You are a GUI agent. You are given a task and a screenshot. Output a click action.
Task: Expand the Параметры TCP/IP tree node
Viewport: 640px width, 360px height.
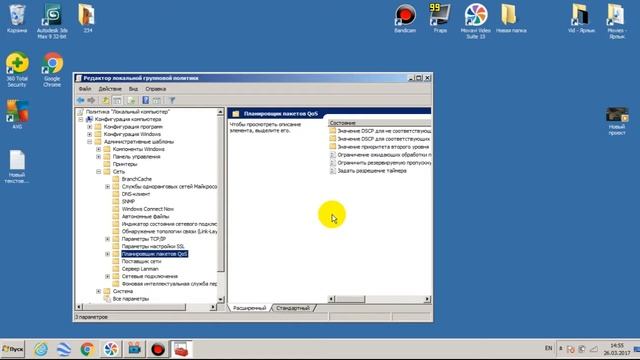[107, 239]
